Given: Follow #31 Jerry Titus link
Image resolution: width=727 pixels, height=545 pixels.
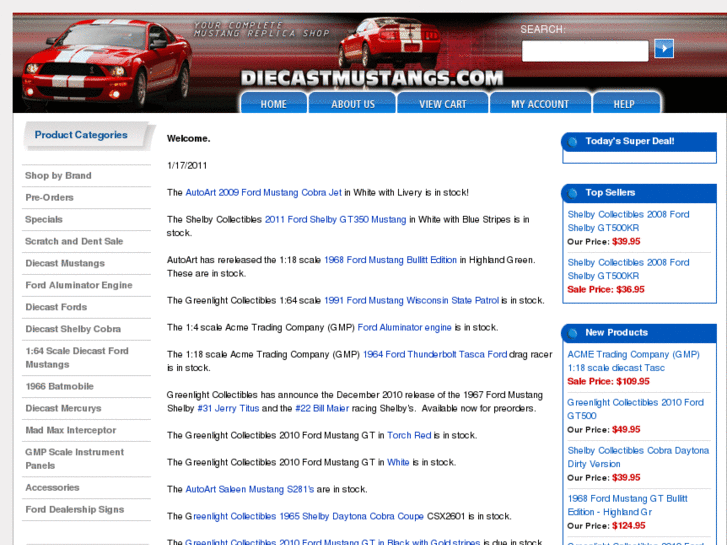Looking at the screenshot, I should pos(228,408).
